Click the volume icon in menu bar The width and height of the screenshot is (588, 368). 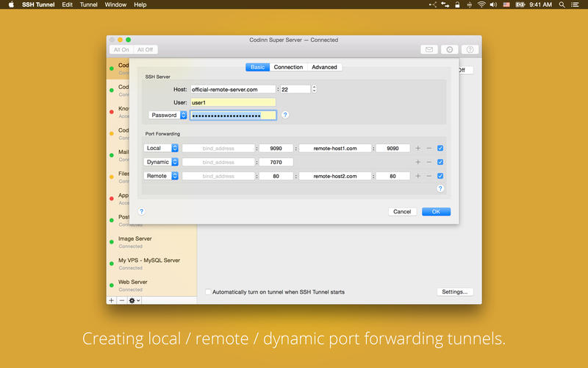tap(493, 4)
